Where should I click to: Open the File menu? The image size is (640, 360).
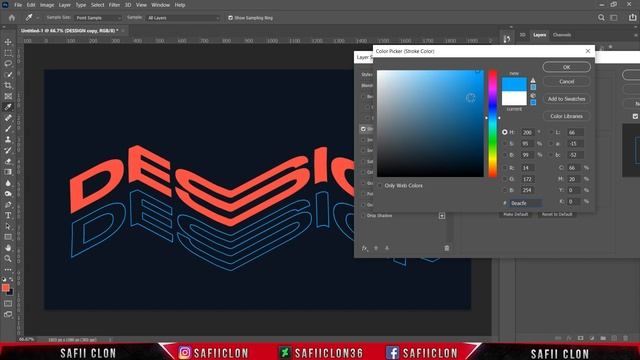(x=18, y=5)
